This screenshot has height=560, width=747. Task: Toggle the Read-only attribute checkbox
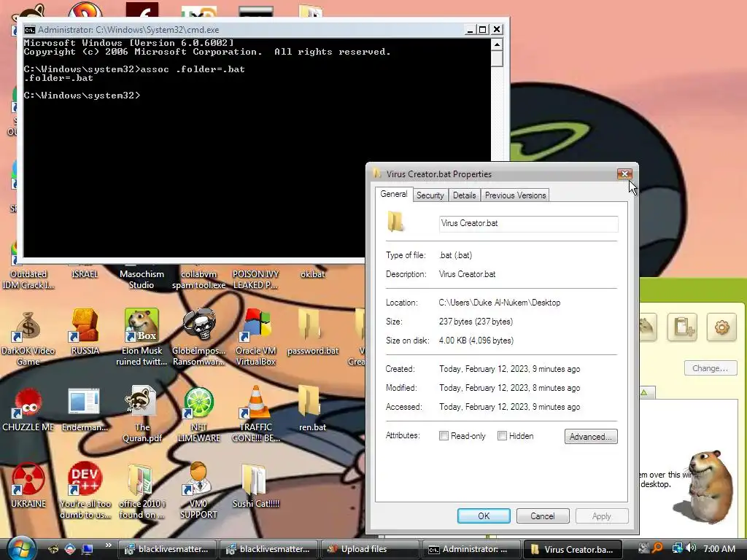[444, 436]
